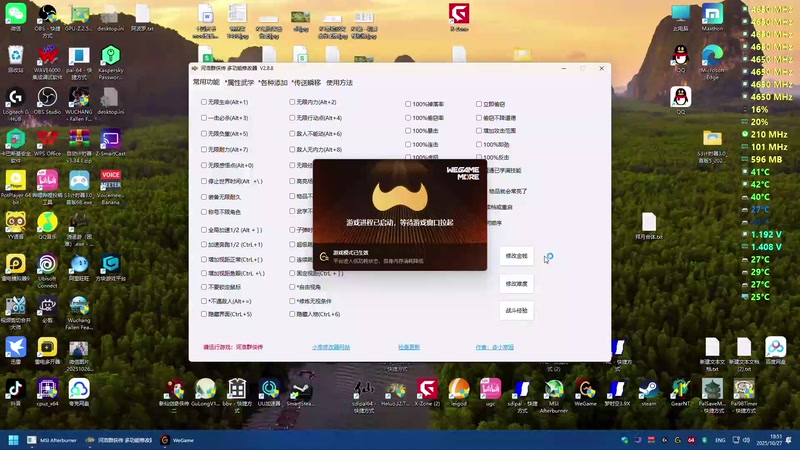Check the 增加攻击范围 checkbox
Screen dimensions: 800x450
(479, 131)
